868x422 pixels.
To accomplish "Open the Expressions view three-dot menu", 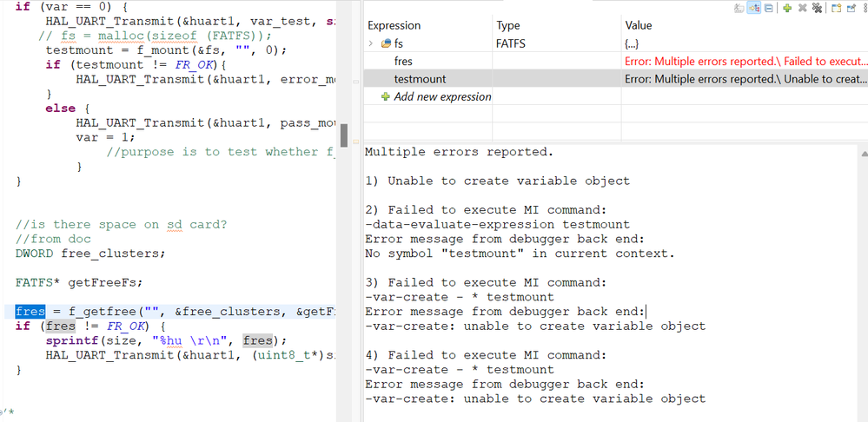I will [864, 8].
